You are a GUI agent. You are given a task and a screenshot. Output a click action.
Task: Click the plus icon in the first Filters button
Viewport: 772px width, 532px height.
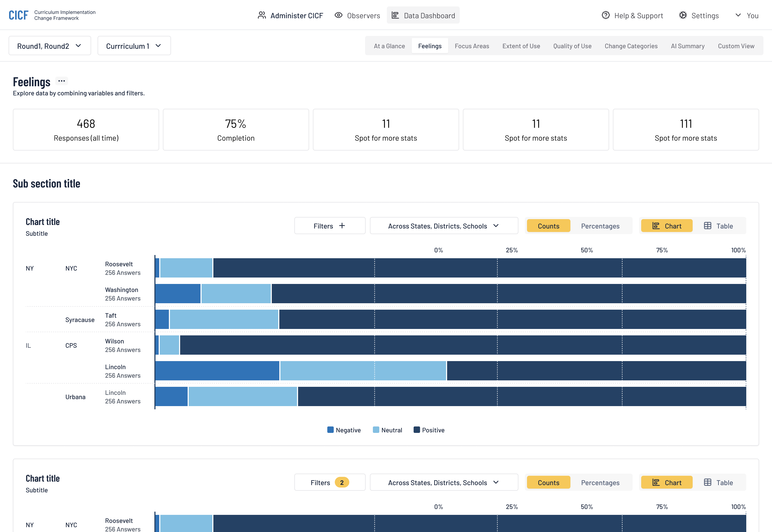(x=342, y=226)
